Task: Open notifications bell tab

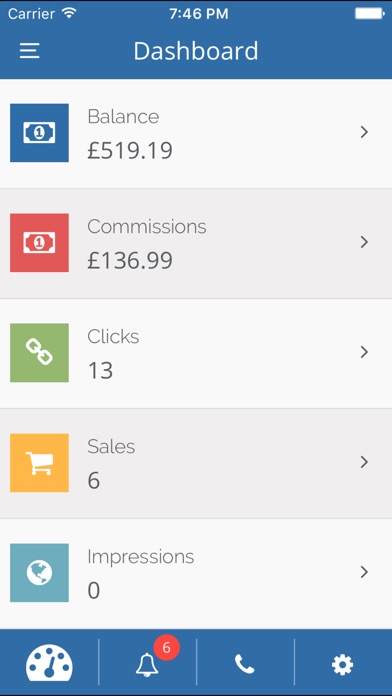Action: [x=147, y=665]
